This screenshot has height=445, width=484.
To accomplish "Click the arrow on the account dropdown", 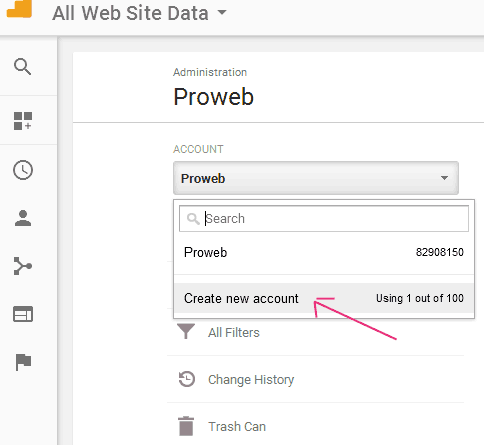I will click(x=444, y=178).
